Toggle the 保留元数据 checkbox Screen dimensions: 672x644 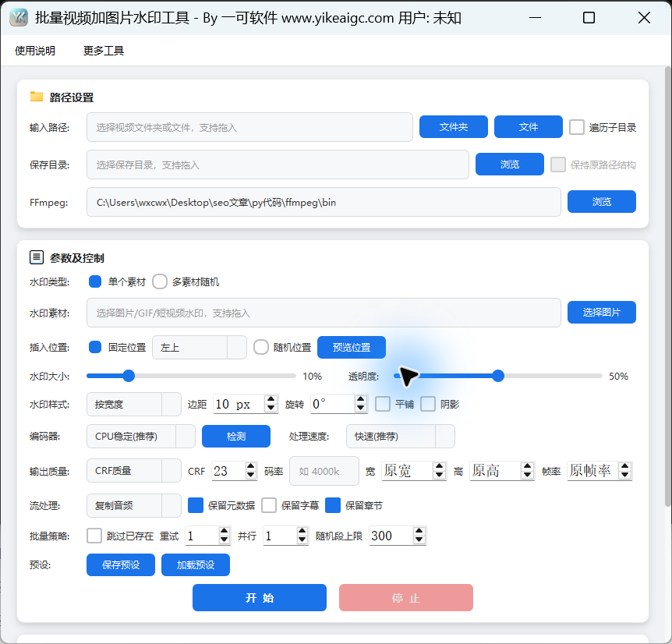[196, 505]
